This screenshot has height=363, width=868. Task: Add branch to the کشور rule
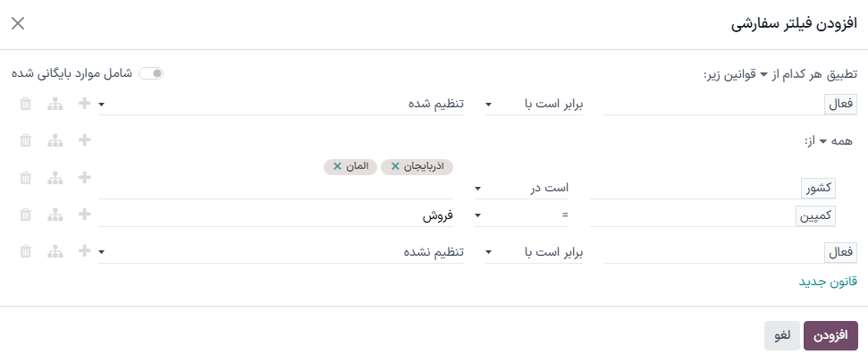(55, 177)
